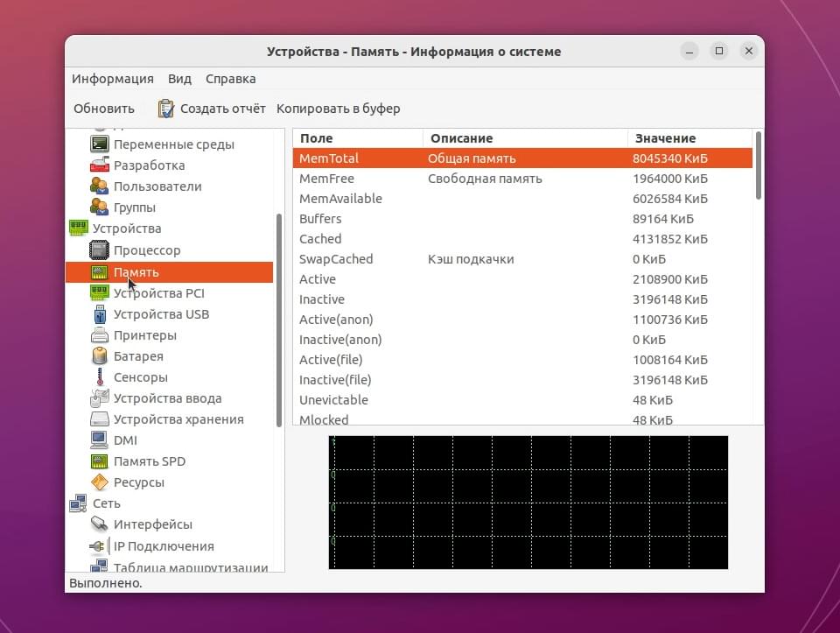Click the Inactive(anon) row
The width and height of the screenshot is (840, 633).
tap(522, 340)
